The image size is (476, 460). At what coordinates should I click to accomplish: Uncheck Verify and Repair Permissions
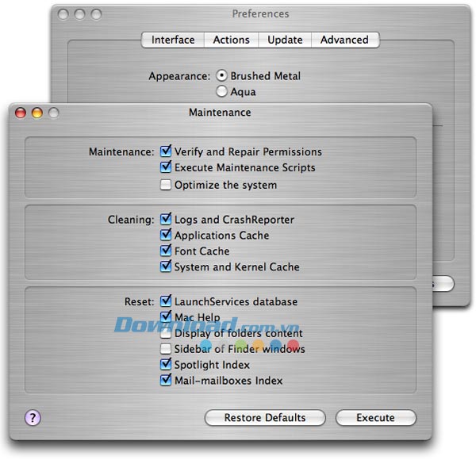point(166,151)
